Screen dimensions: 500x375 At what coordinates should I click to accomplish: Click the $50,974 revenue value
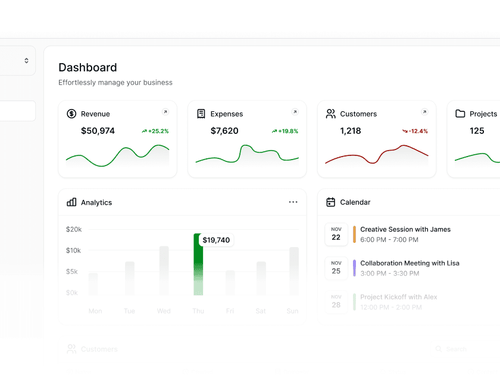click(98, 131)
